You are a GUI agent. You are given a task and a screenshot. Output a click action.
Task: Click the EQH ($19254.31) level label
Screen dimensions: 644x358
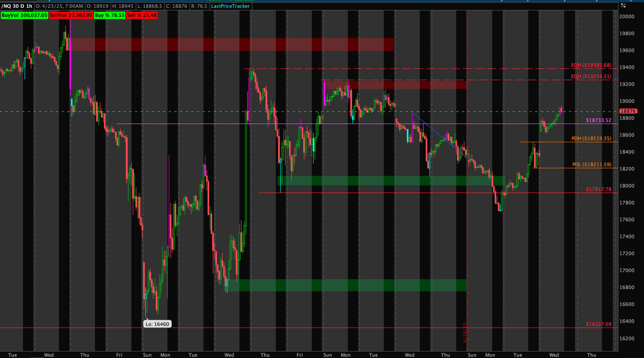click(591, 76)
